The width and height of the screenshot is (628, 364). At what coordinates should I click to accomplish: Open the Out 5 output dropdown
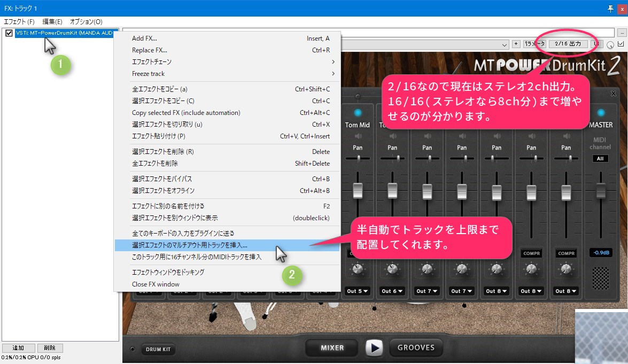358,291
